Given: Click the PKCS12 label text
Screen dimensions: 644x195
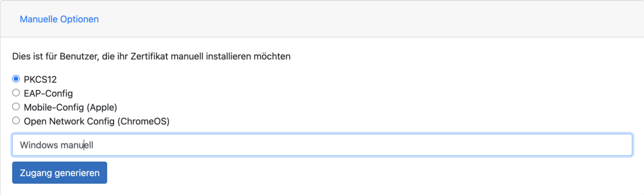Looking at the screenshot, I should click(x=39, y=79).
